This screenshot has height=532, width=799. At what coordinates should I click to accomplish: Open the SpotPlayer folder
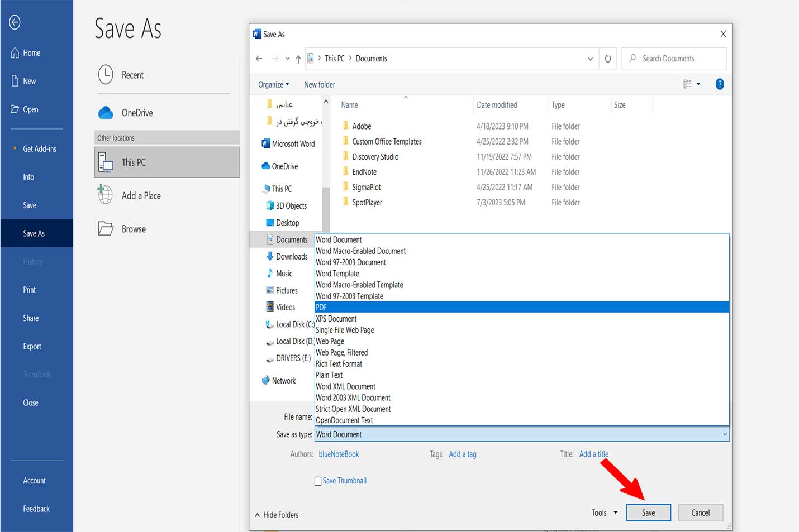coord(362,203)
